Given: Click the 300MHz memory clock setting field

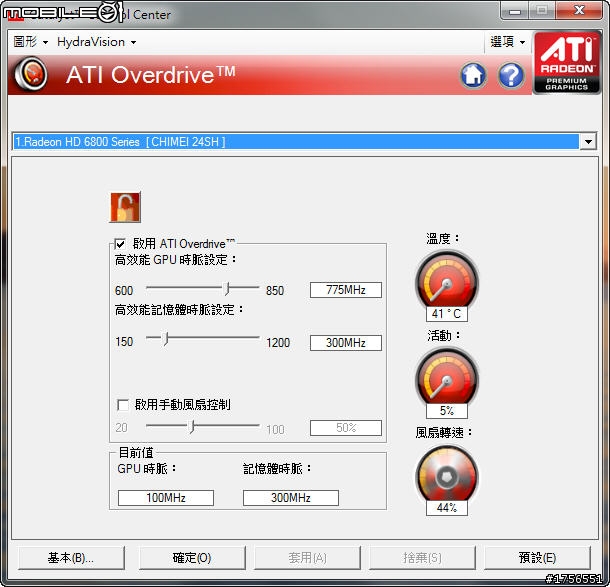Looking at the screenshot, I should pos(345,343).
